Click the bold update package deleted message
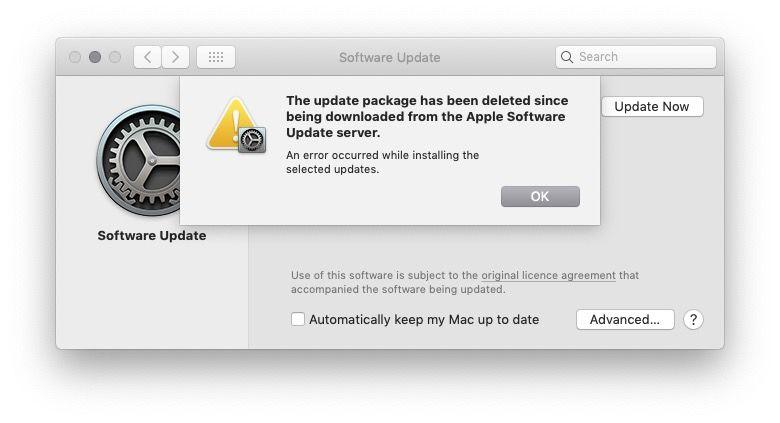 click(427, 116)
